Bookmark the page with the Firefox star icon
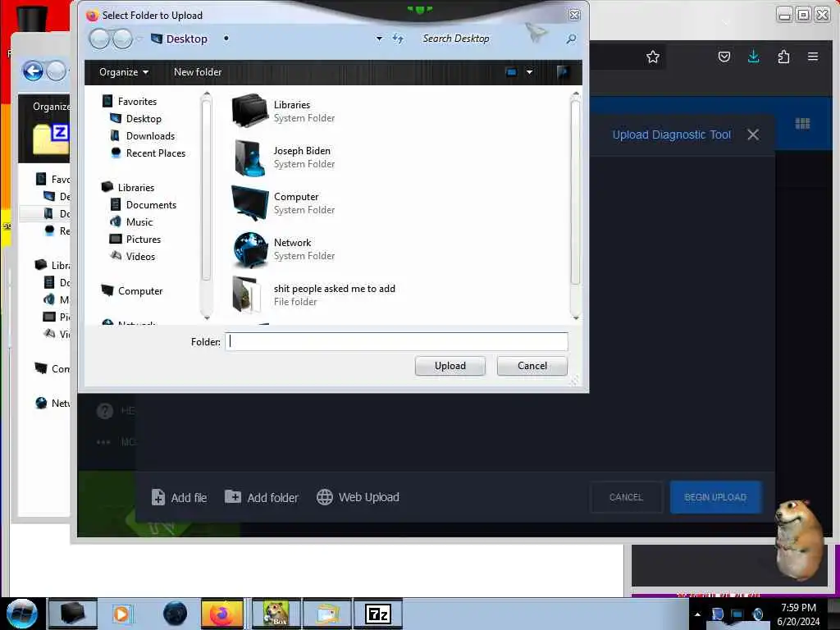Screen dimensions: 840x630 tap(652, 57)
